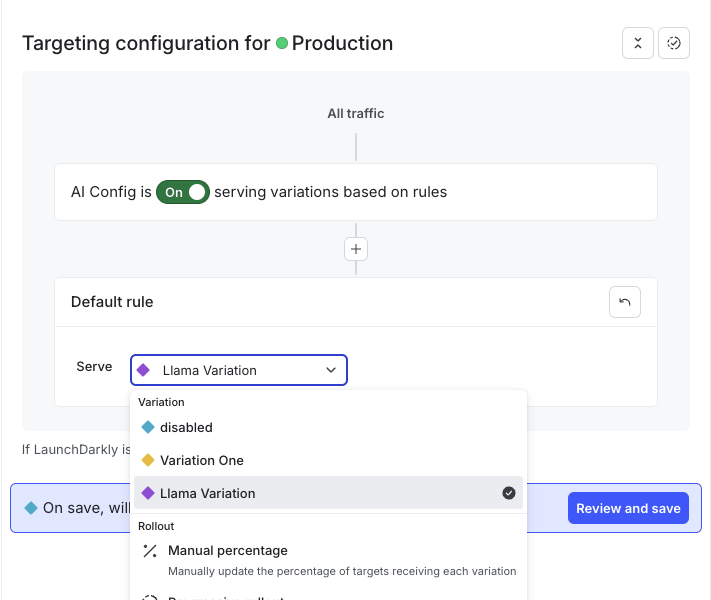Click the undo arrow in Default rule
The image size is (711, 600).
(x=625, y=302)
